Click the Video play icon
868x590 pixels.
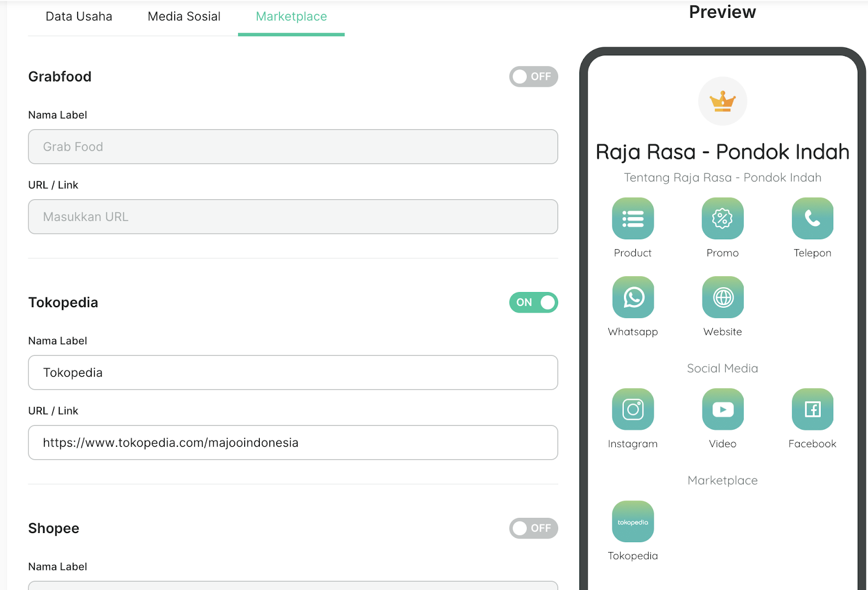[723, 409]
